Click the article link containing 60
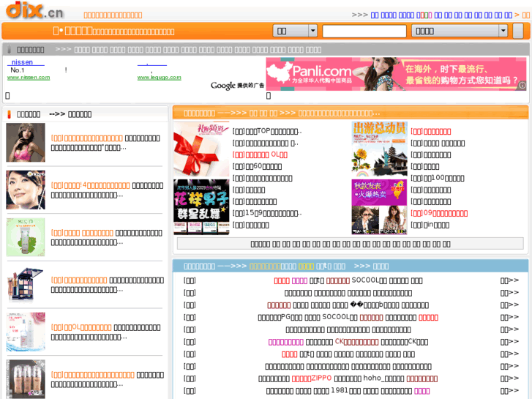This screenshot has height=399, width=532. 257,166
